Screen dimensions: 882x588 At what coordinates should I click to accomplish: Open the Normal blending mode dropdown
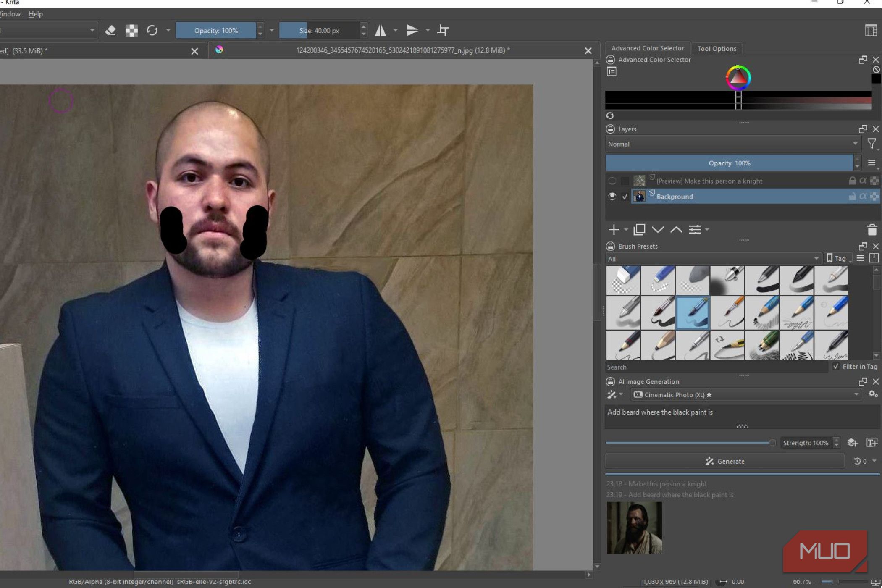point(733,144)
